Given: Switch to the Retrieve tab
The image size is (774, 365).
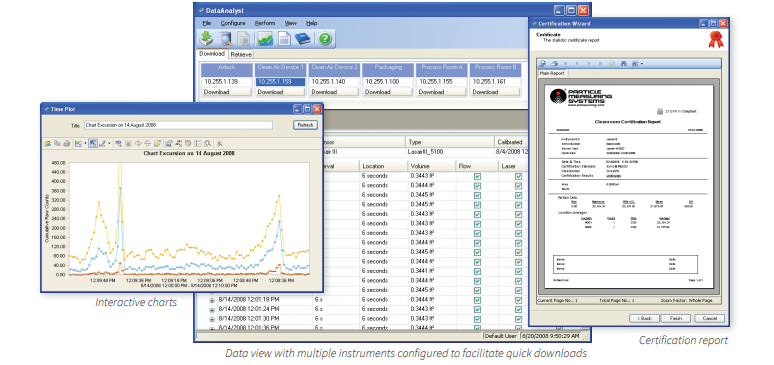Looking at the screenshot, I should 241,54.
